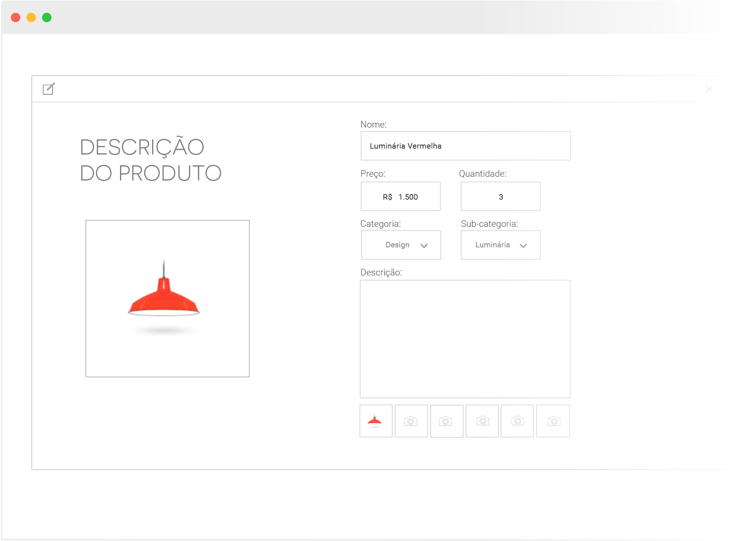Close the product panel with the X
756x541 pixels.
(709, 89)
